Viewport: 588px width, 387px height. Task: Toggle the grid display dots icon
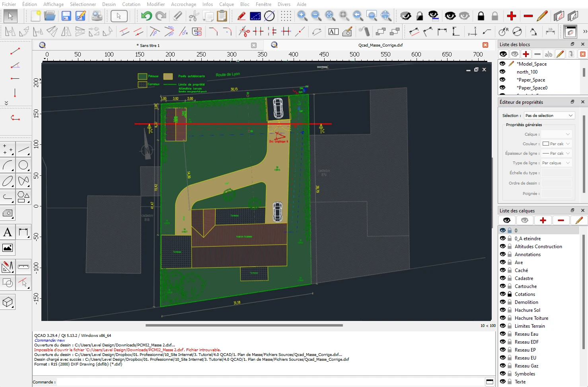coord(286,16)
